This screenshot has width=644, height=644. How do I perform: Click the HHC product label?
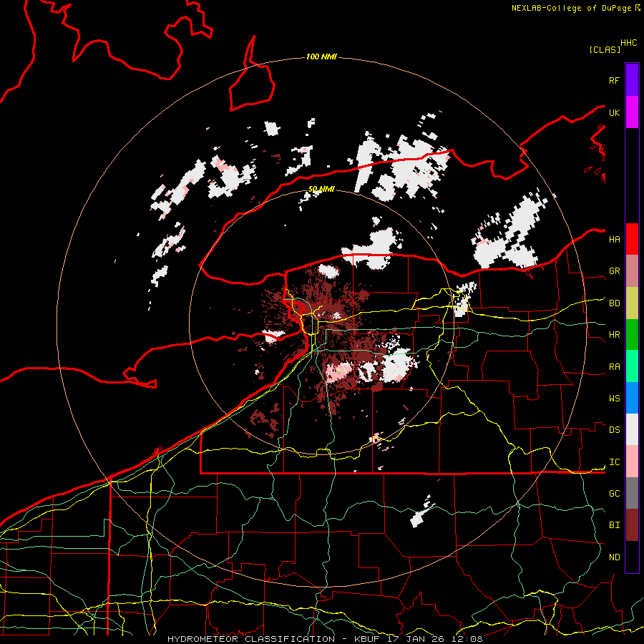point(628,43)
